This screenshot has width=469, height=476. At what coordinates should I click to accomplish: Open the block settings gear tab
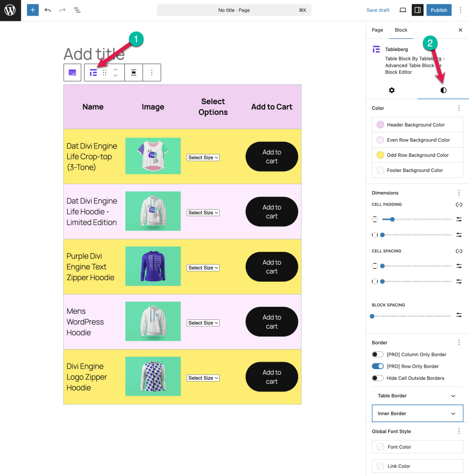tap(392, 90)
